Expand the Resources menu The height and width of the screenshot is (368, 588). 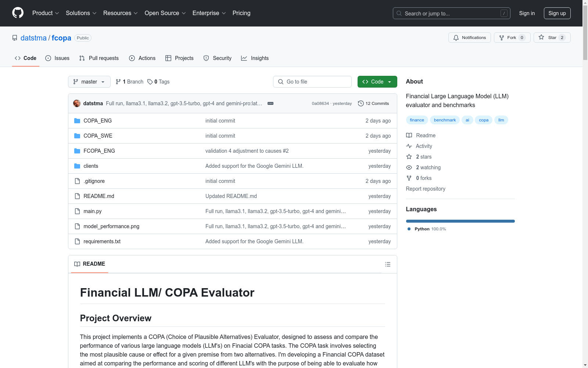[121, 13]
